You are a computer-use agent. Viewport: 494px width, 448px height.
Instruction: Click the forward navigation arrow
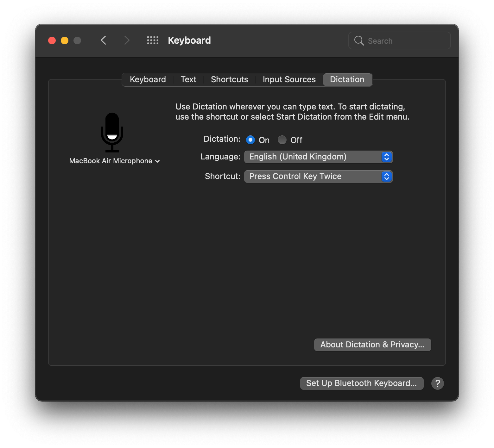click(x=127, y=40)
